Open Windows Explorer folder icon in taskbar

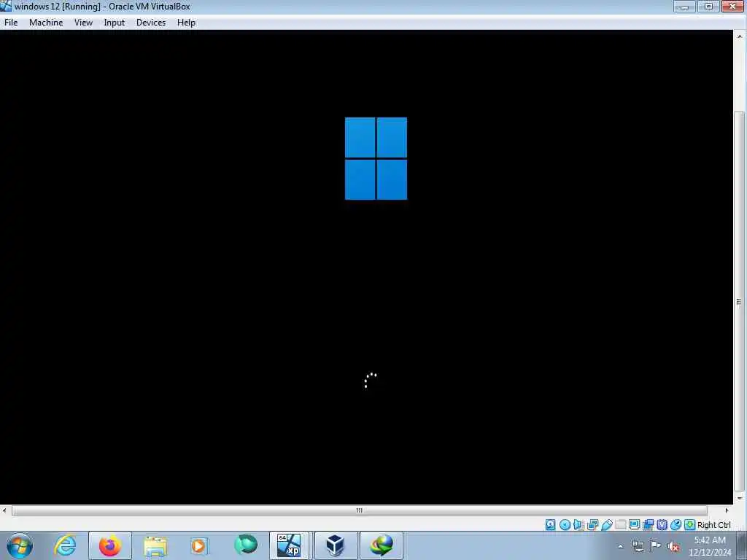pyautogui.click(x=155, y=545)
